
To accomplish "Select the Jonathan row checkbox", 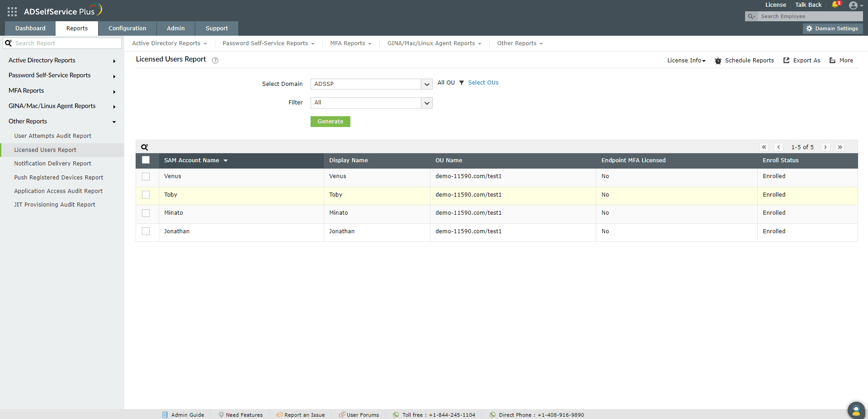I will click(146, 231).
